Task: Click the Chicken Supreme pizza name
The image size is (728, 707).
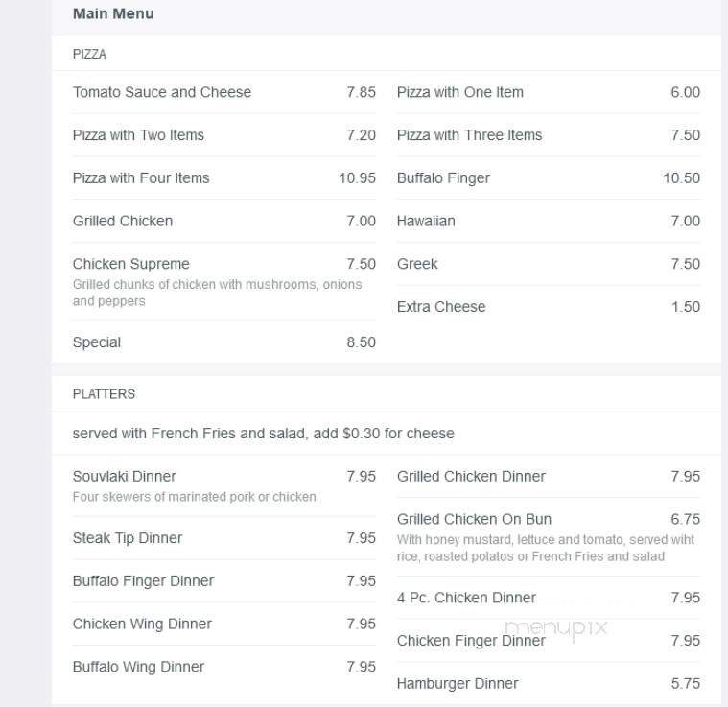Action: 131,264
